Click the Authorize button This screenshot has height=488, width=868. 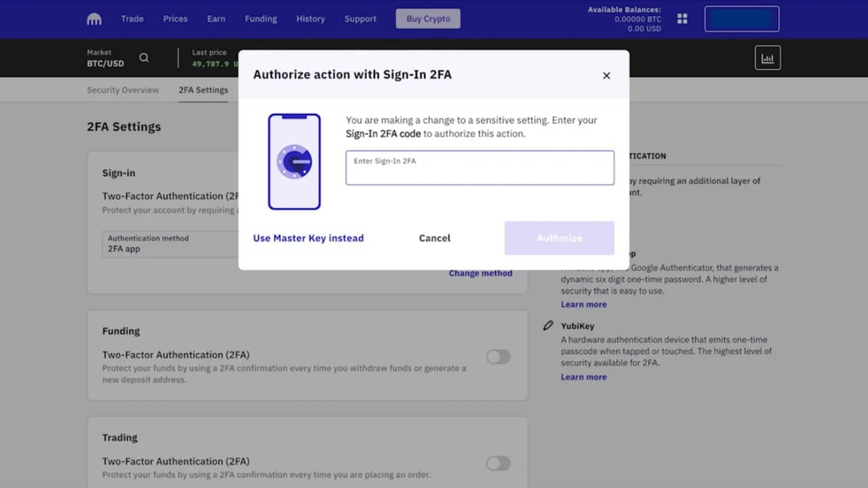559,238
